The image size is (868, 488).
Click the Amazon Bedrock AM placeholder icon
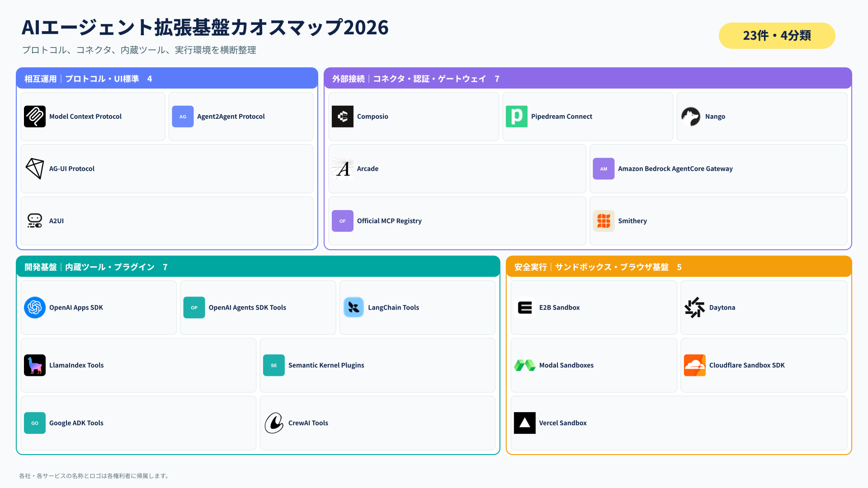604,169
